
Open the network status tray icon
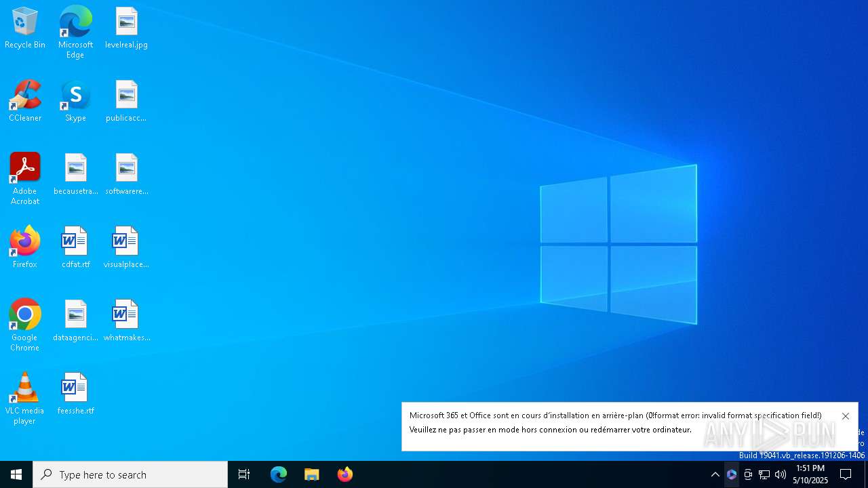764,474
